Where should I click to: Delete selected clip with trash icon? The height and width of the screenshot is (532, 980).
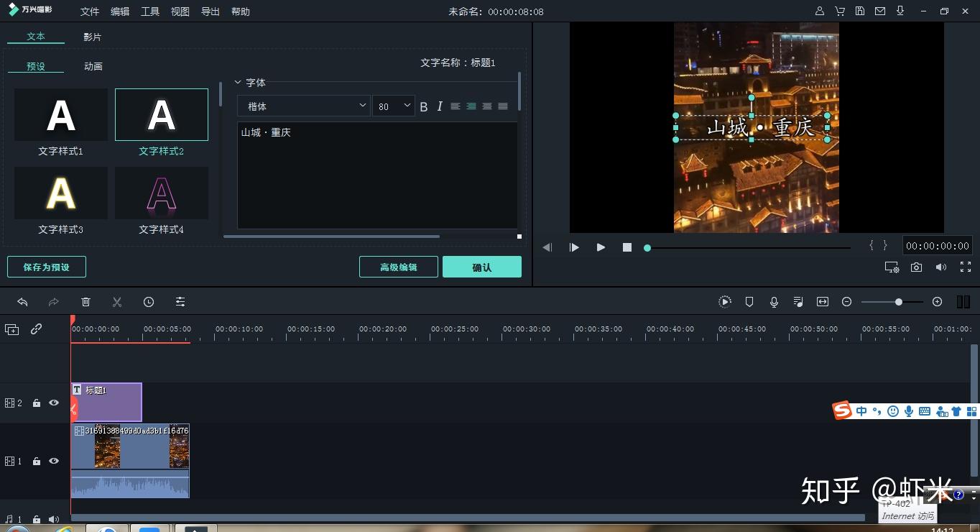pyautogui.click(x=85, y=302)
